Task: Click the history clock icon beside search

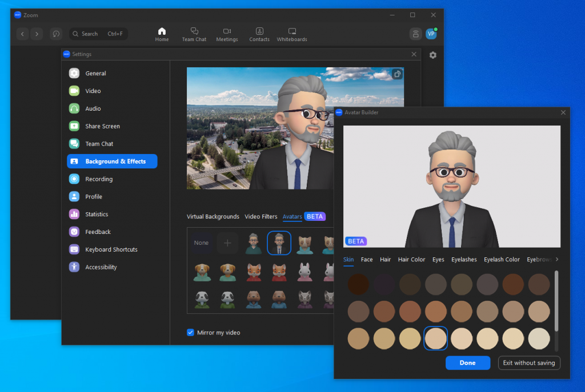Action: [55, 34]
